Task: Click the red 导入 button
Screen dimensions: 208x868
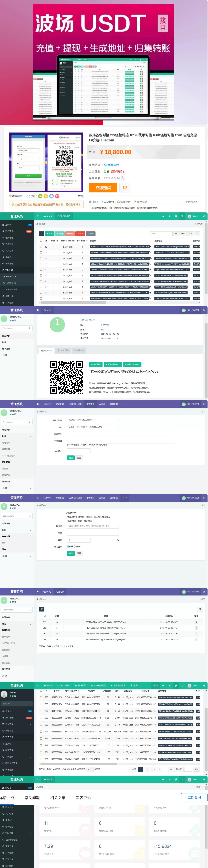Action: 80,233
